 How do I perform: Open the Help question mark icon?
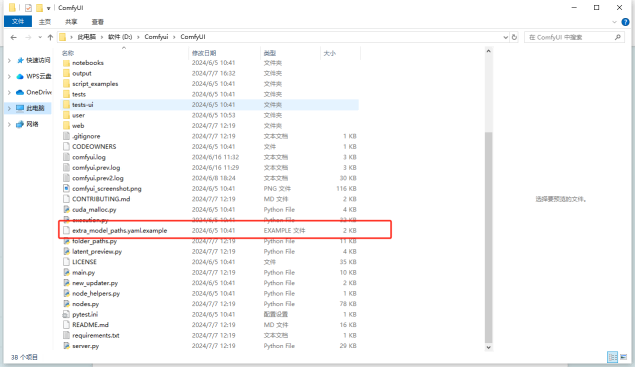coord(625,22)
